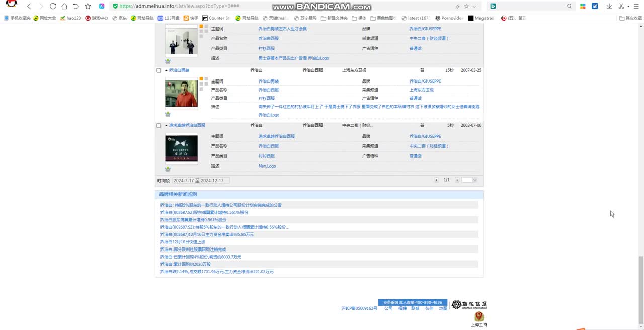Open the 其它收藏 bookmarks folder
This screenshot has height=330, width=644.
click(630, 18)
